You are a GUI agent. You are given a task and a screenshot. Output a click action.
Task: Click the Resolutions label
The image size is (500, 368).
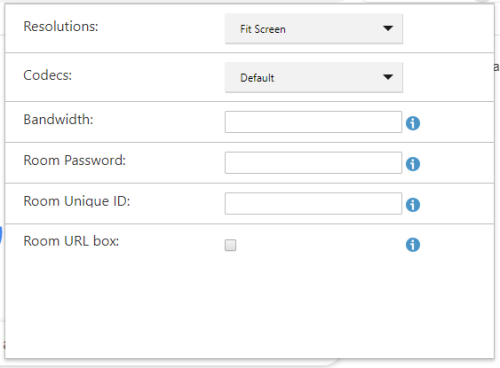pyautogui.click(x=61, y=26)
